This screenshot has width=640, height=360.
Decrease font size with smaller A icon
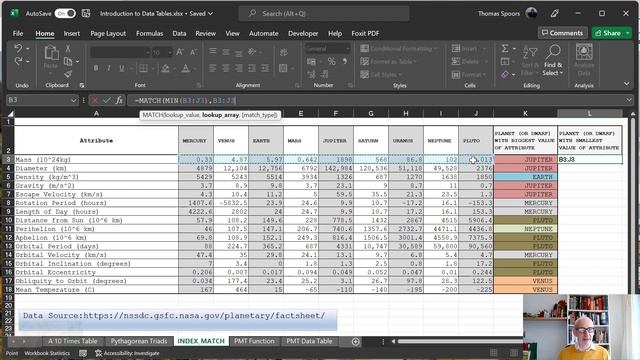(193, 52)
